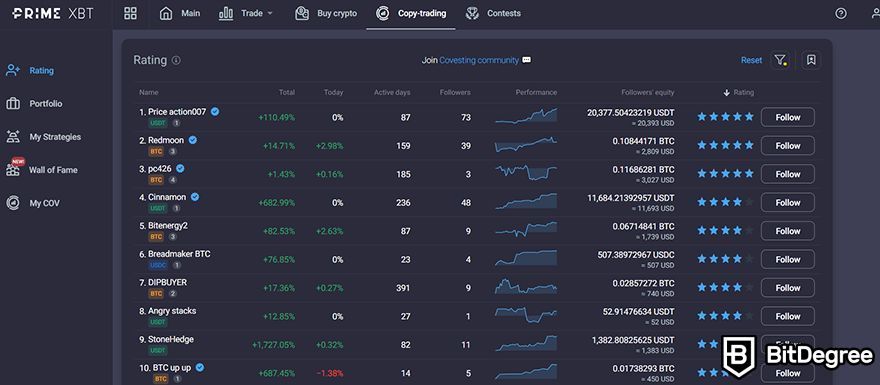This screenshot has height=385, width=880.
Task: Open the Angry stacks strategy name
Action: click(x=172, y=311)
